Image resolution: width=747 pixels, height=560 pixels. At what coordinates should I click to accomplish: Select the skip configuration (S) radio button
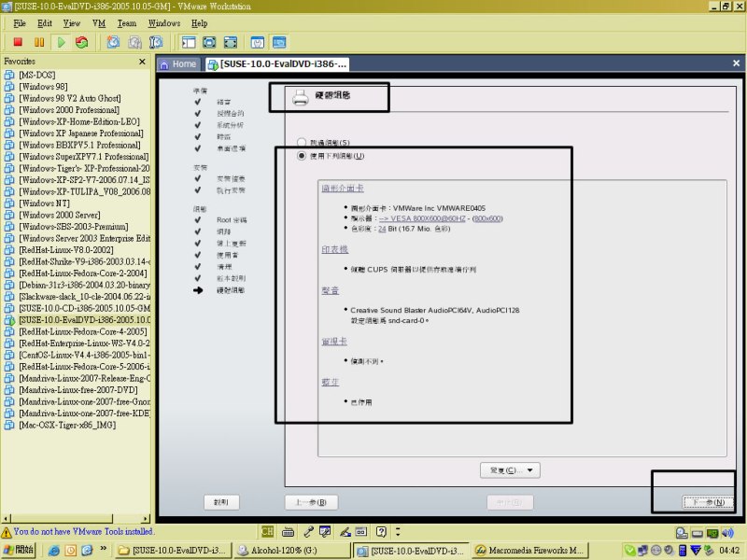click(301, 142)
